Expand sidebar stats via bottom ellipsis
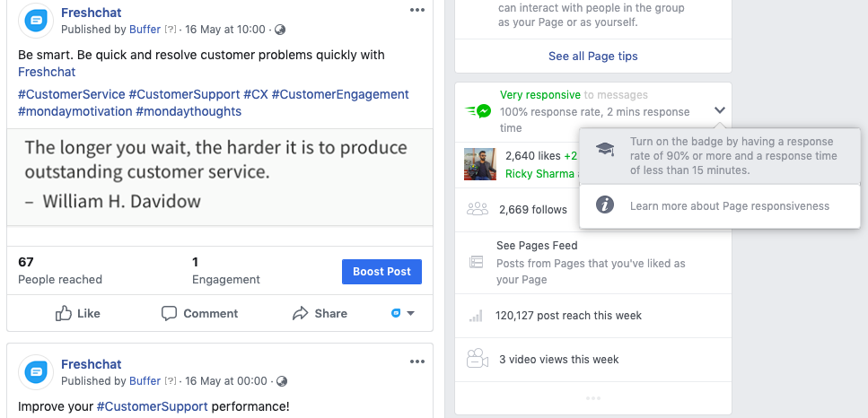The width and height of the screenshot is (868, 418). [x=592, y=398]
